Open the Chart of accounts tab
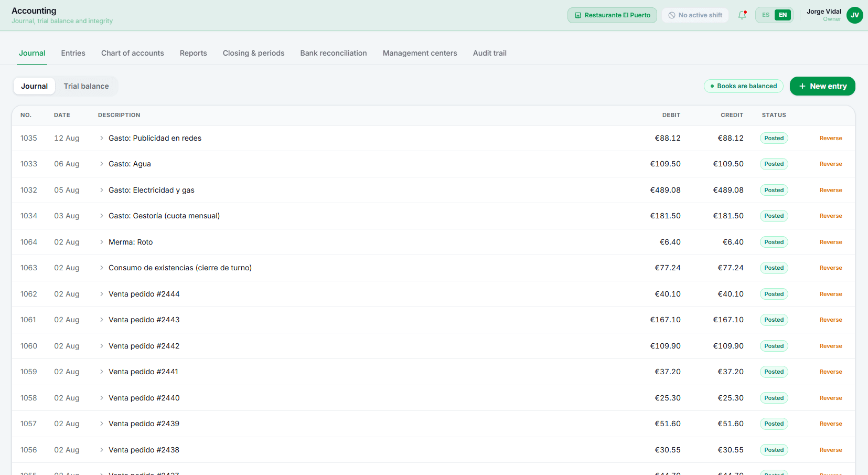868x475 pixels. click(133, 53)
